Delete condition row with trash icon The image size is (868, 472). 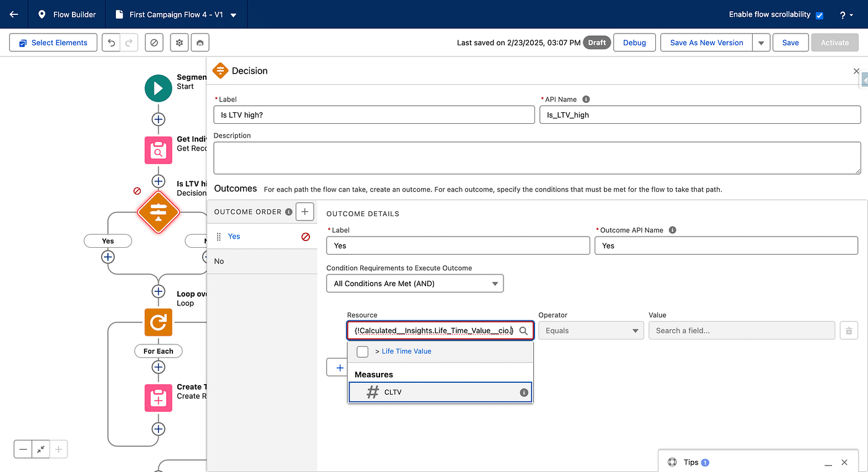849,331
